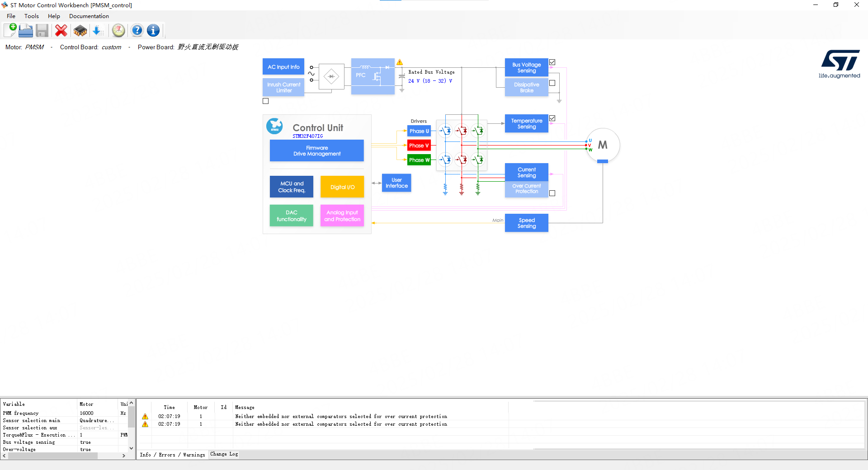Click the power stage transistor bridge diagram
868x470 pixels.
(x=462, y=145)
